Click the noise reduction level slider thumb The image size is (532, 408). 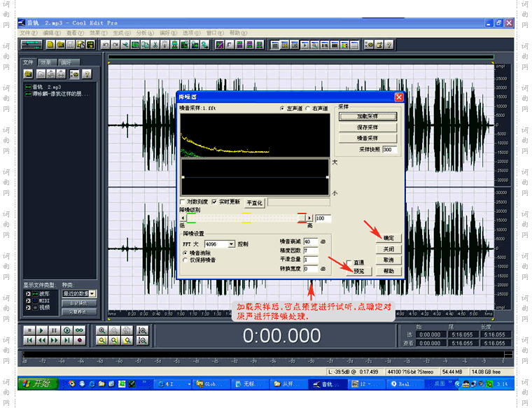click(302, 218)
